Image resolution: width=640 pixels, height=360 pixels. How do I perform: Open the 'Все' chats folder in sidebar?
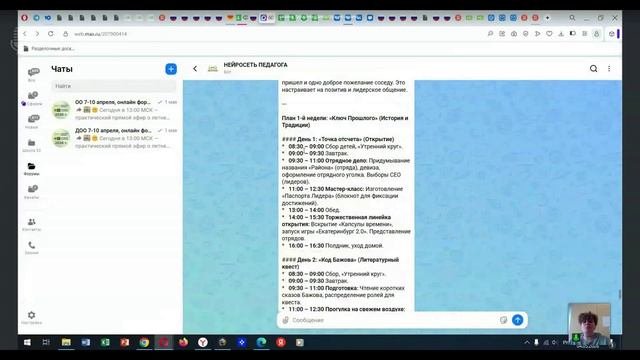[x=33, y=75]
